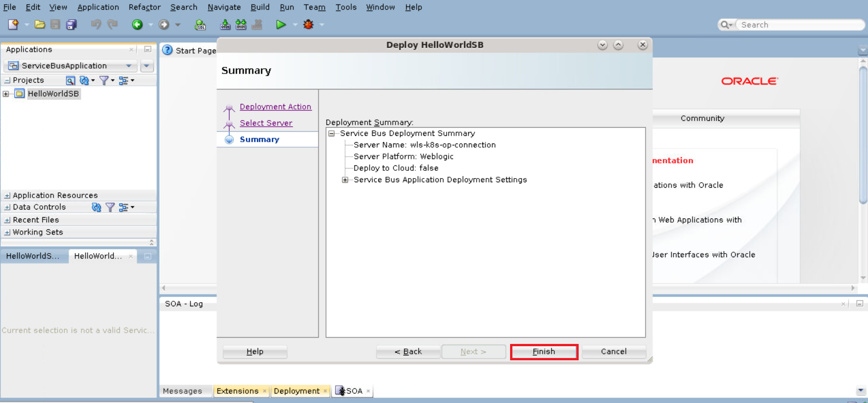
Task: Close the Deploy HelloWorldSB dialog
Action: tap(642, 45)
